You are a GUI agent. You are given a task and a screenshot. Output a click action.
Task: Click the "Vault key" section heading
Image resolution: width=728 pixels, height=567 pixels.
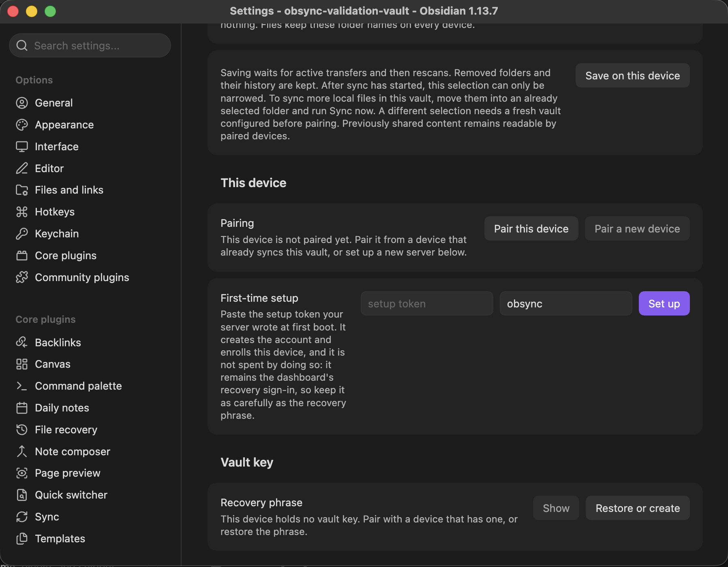point(247,463)
